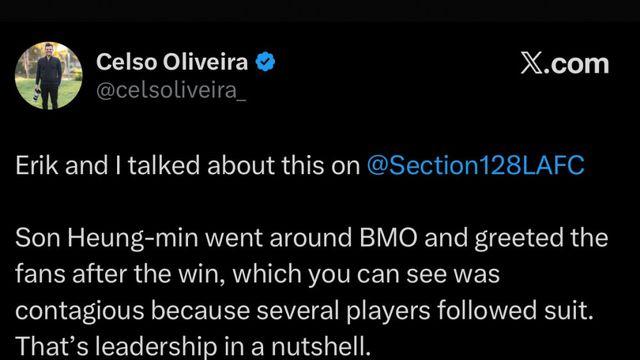Open Celso Oliveira's profile avatar photo
This screenshot has height=360, width=640.
49,76
